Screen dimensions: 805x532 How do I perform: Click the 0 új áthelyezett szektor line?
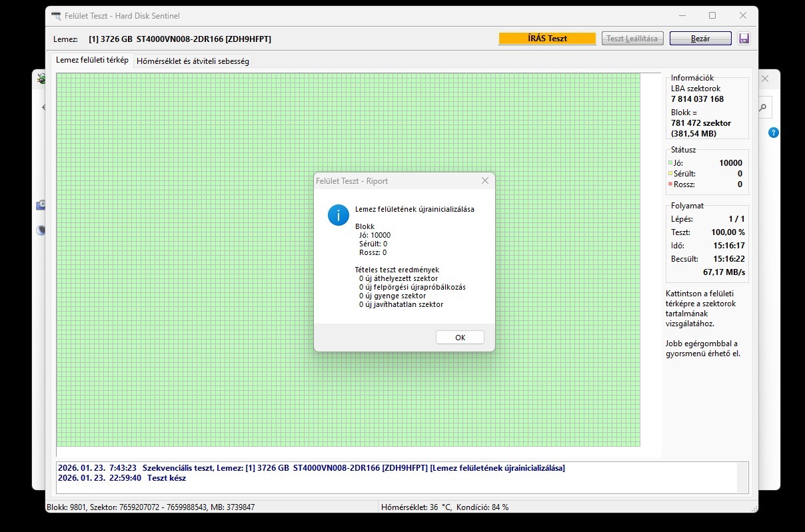pyautogui.click(x=399, y=278)
